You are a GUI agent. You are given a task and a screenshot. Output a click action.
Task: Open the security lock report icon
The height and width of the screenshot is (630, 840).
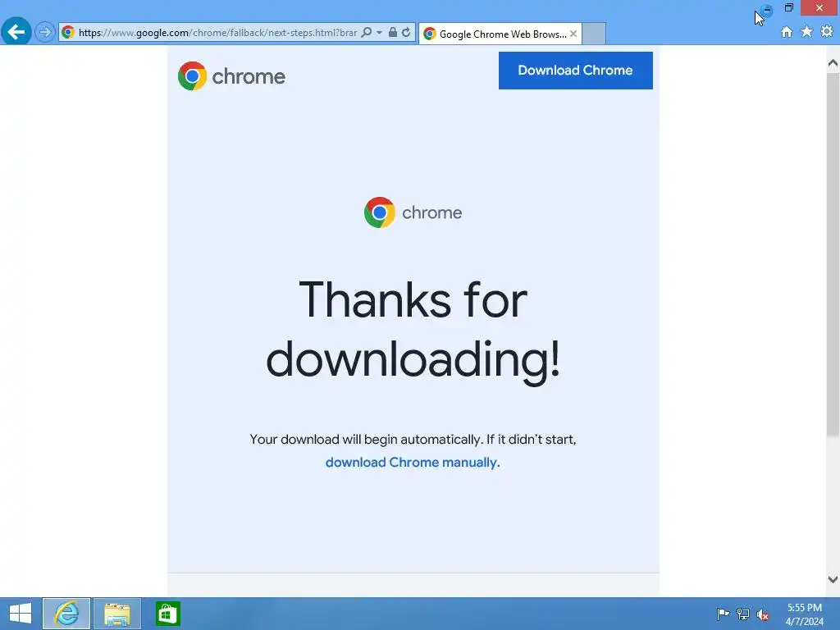tap(393, 32)
